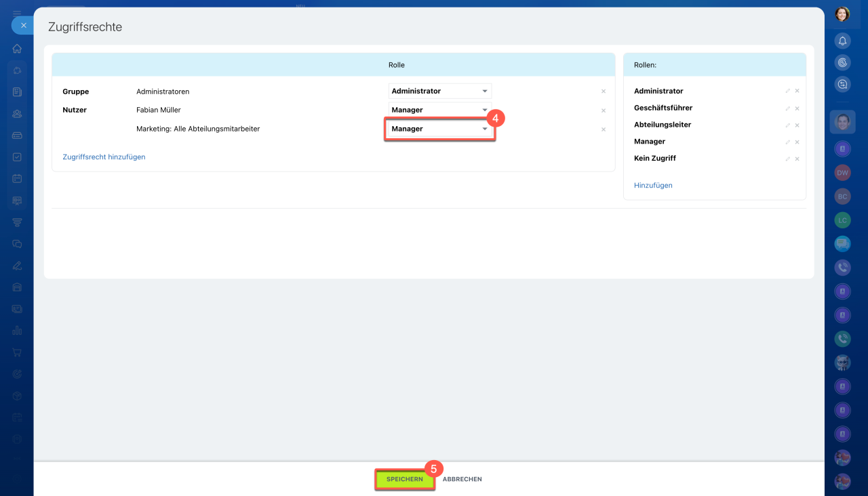Viewport: 868px width, 496px height.
Task: Open the bar chart icon in the left sidebar
Action: click(x=17, y=331)
